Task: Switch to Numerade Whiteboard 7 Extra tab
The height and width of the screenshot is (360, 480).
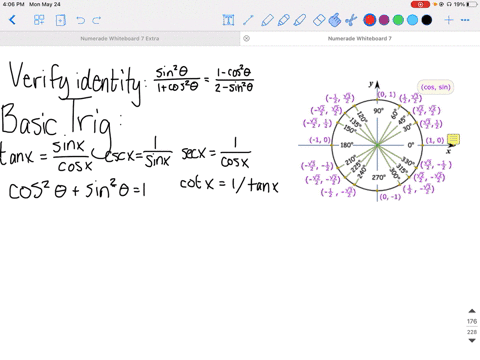Action: point(120,38)
